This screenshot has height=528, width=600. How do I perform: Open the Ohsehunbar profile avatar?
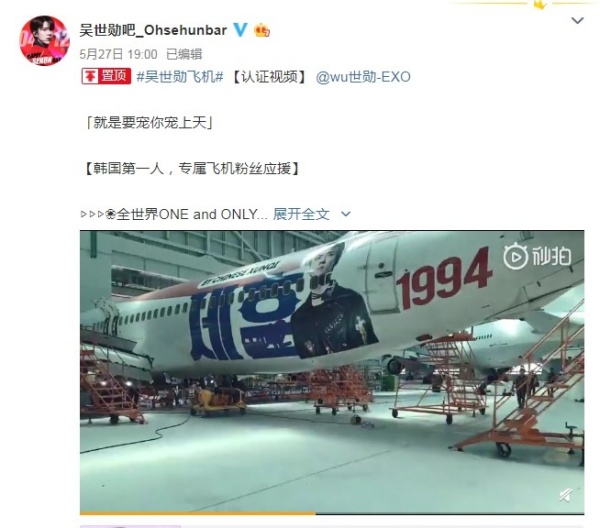pyautogui.click(x=44, y=41)
